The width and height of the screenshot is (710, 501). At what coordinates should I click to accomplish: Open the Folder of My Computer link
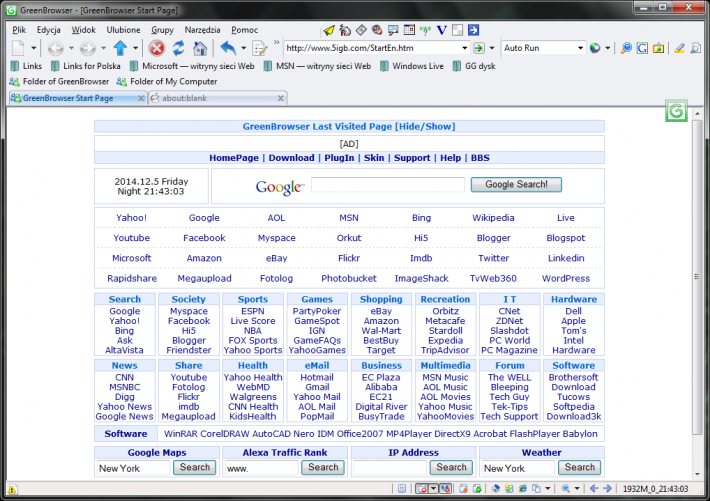167,82
